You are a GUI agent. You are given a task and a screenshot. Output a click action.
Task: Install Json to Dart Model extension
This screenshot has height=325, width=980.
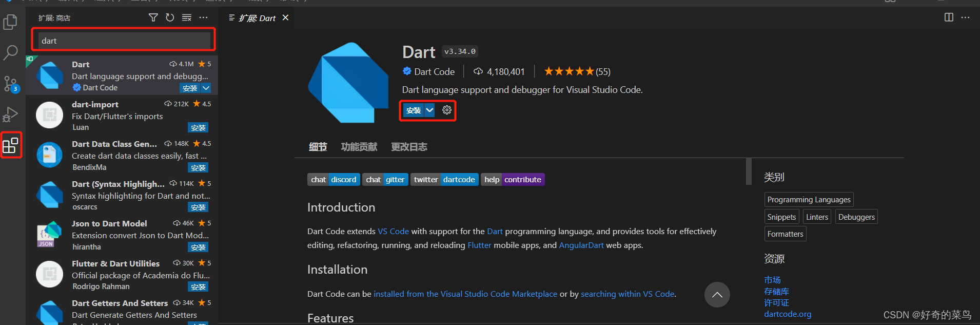(x=198, y=247)
